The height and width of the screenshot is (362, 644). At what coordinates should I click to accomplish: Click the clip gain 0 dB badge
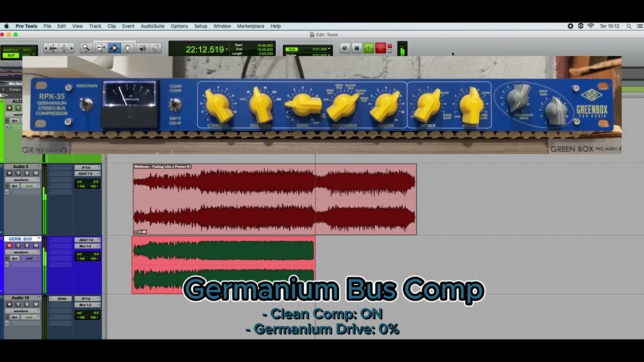(140, 232)
